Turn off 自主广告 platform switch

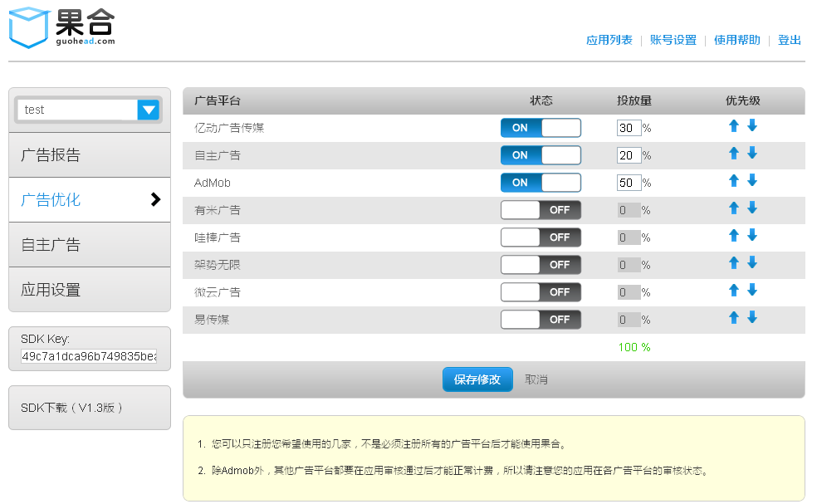pyautogui.click(x=541, y=155)
